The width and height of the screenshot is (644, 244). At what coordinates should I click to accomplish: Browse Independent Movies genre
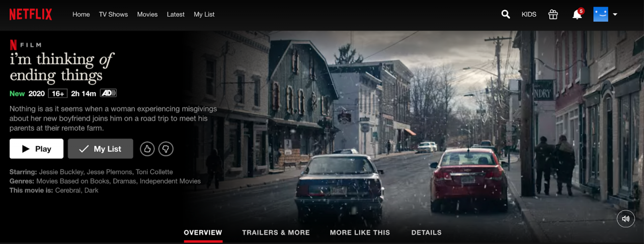click(x=170, y=181)
